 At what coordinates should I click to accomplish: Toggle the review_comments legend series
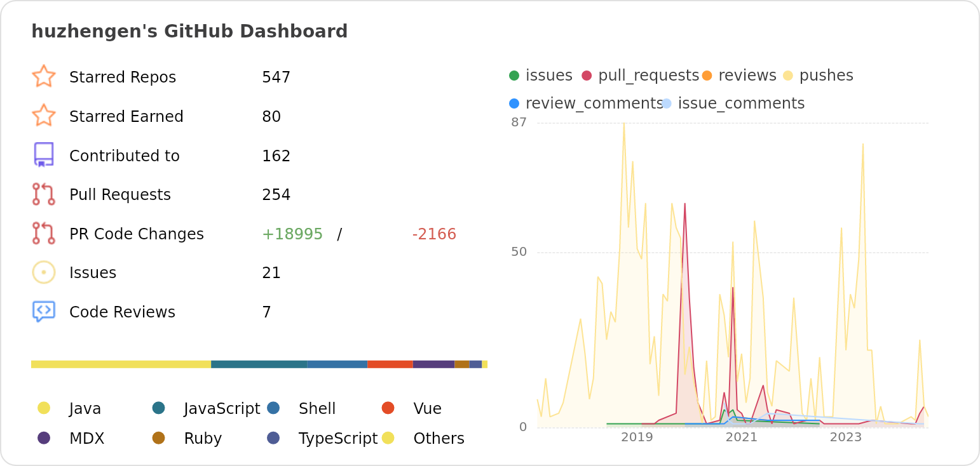[x=585, y=103]
